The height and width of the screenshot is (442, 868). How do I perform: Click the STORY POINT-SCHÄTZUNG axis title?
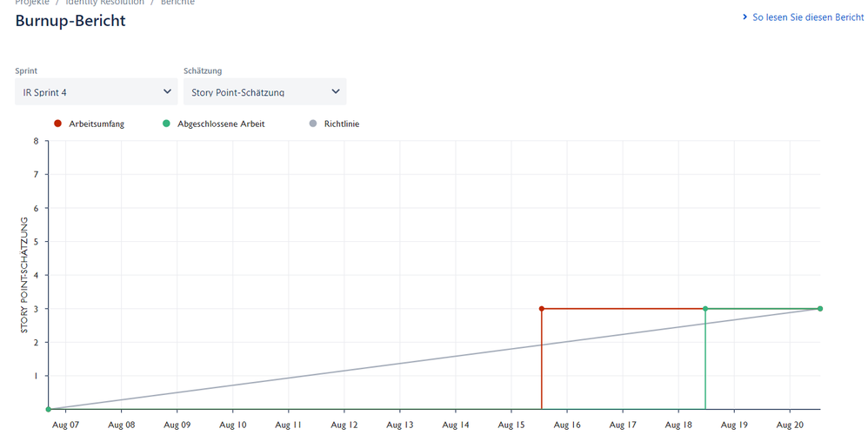tap(24, 275)
